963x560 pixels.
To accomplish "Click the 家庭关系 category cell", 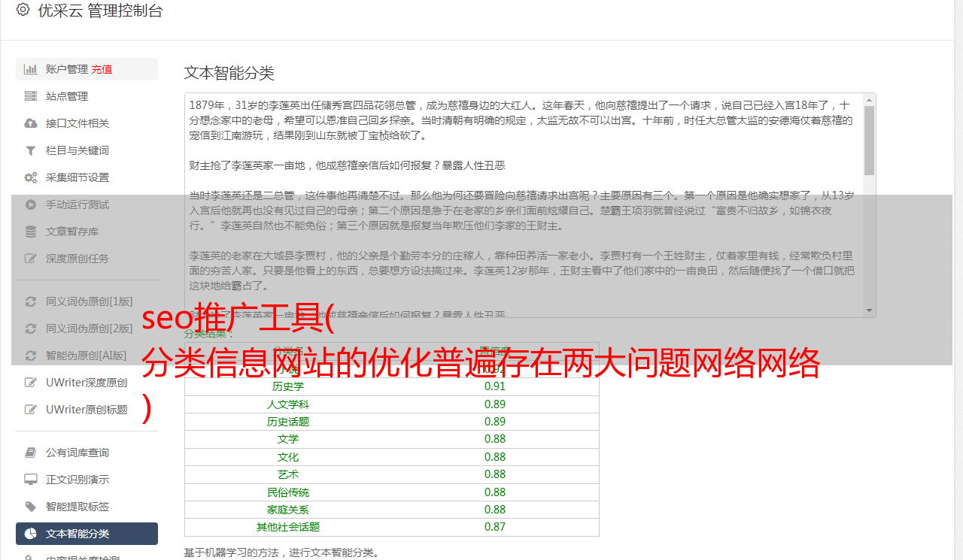I will coord(288,510).
